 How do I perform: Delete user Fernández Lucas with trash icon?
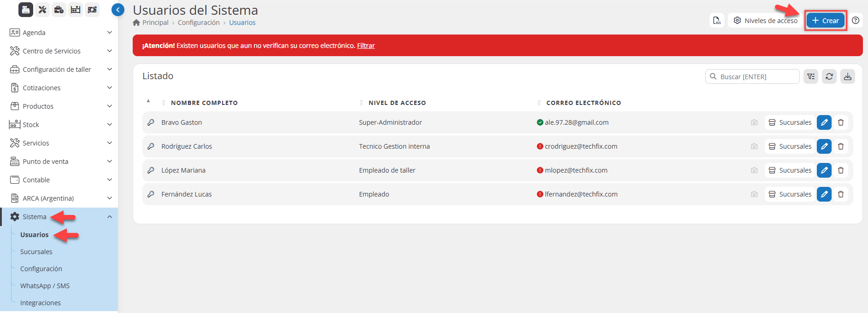(x=841, y=194)
